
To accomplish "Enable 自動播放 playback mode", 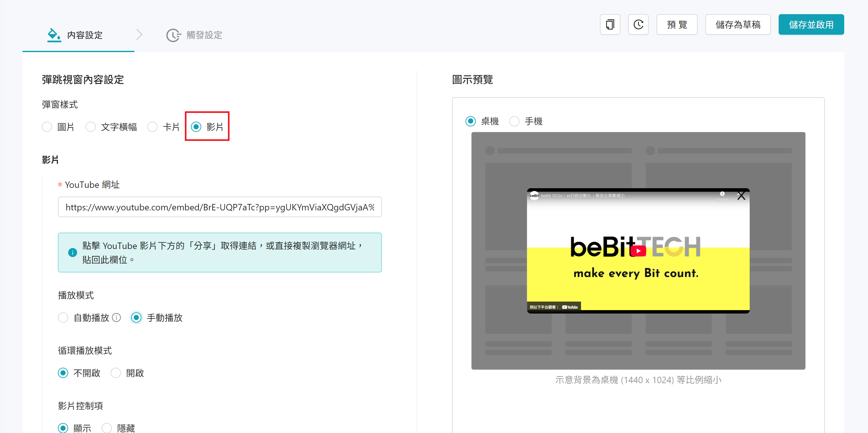I will (x=63, y=317).
